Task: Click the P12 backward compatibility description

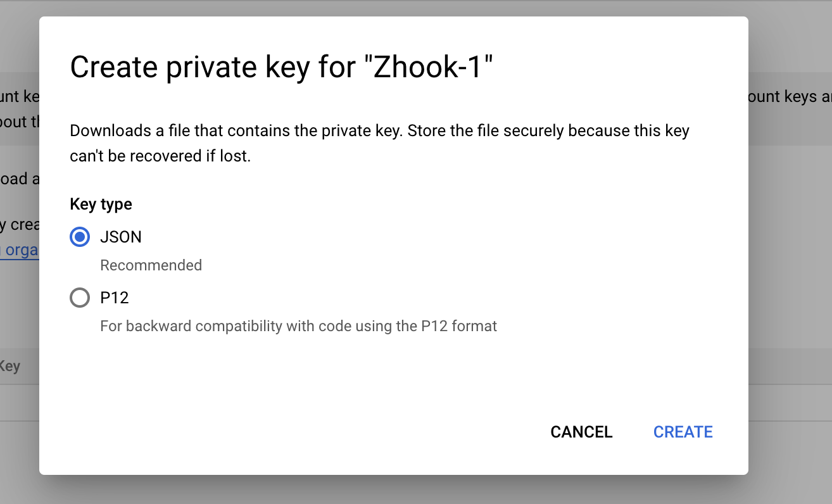Action: click(x=298, y=326)
